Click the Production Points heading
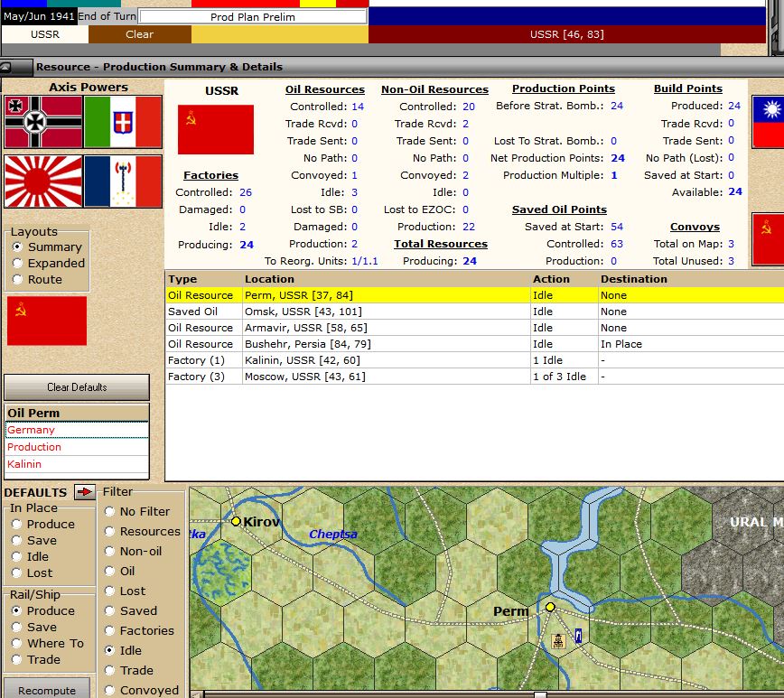Screen dimensions: 784x698 [564, 88]
